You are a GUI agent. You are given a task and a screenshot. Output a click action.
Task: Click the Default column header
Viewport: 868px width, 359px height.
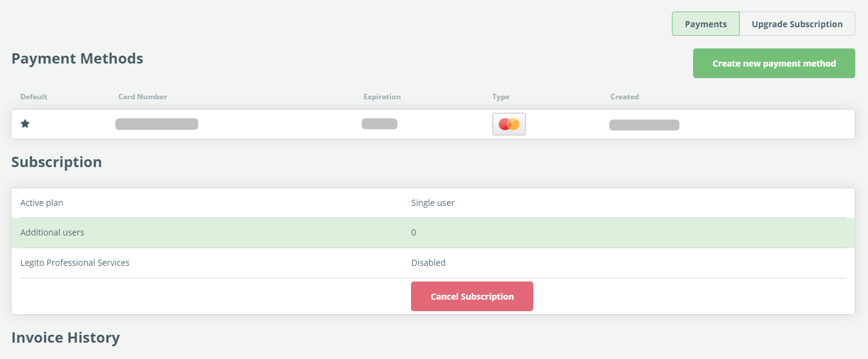coord(34,97)
